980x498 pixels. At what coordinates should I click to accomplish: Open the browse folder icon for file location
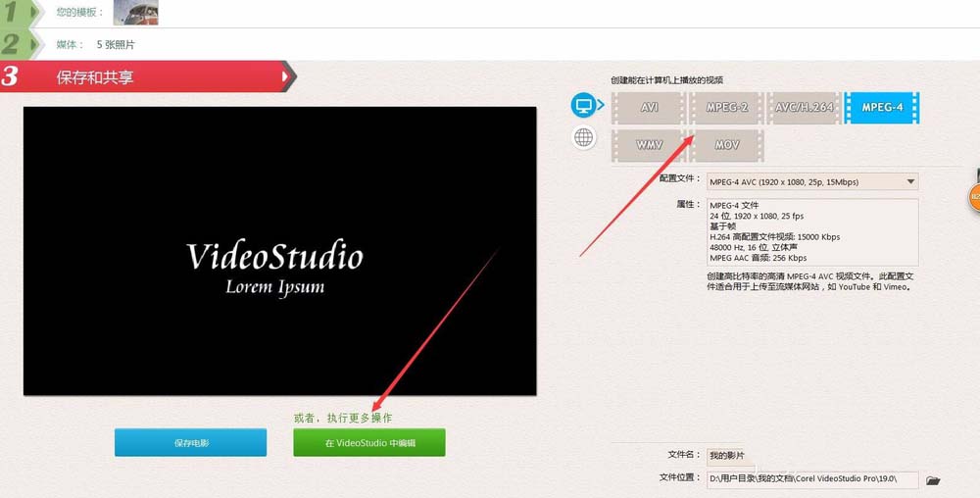point(933,480)
